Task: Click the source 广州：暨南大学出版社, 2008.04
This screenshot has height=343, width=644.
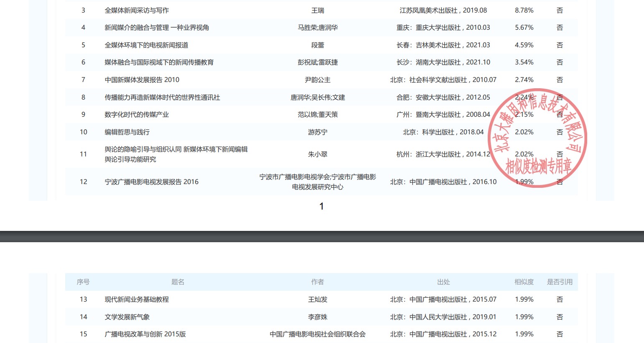Action: click(x=443, y=115)
